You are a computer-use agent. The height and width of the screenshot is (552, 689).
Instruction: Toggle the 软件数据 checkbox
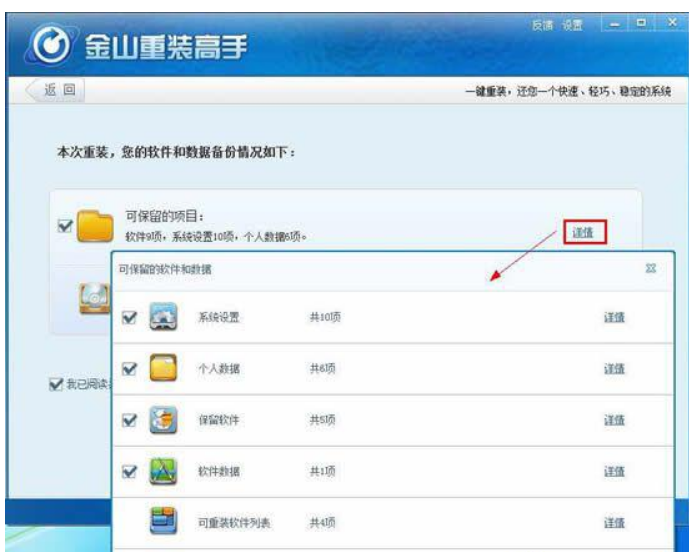[128, 472]
